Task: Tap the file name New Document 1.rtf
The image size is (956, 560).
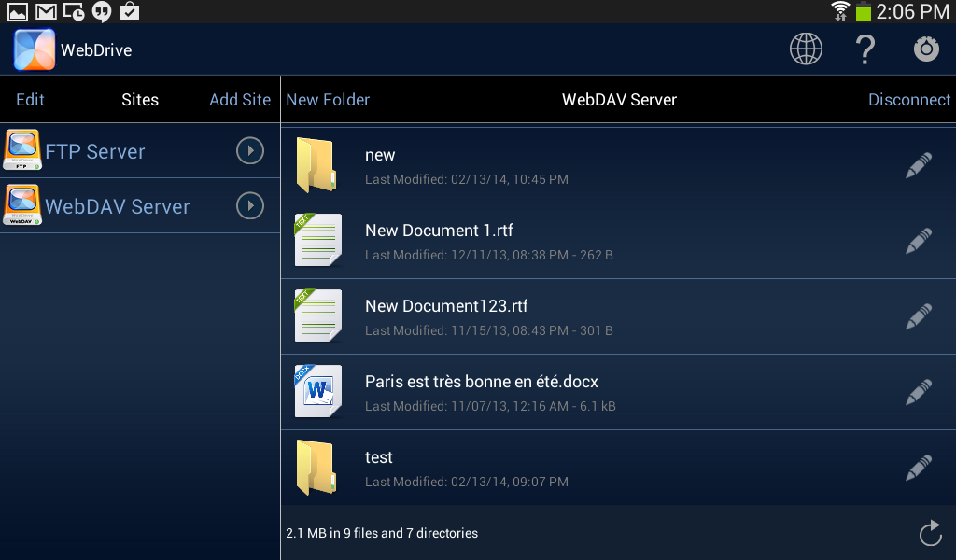Action: tap(439, 231)
